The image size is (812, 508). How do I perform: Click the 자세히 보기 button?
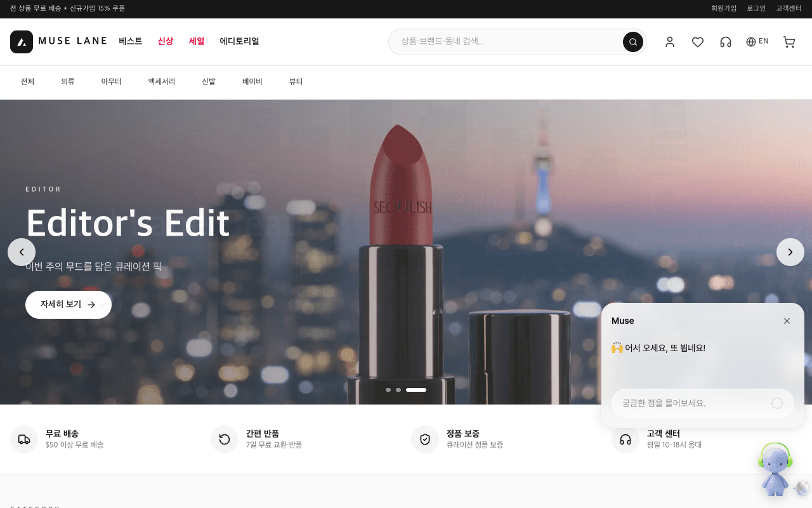point(69,305)
